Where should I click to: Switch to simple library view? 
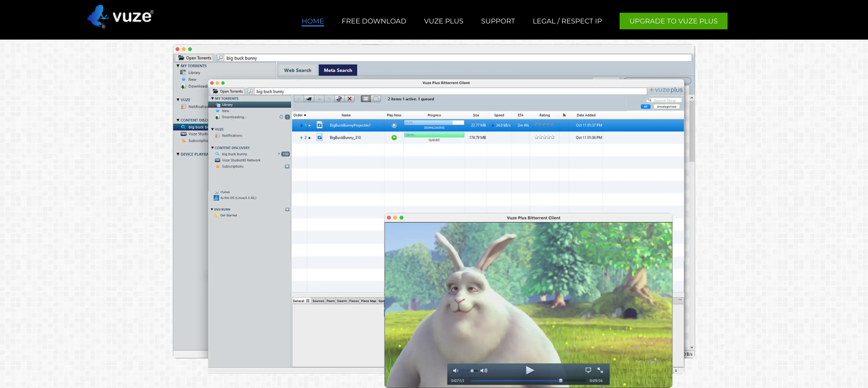(376, 99)
